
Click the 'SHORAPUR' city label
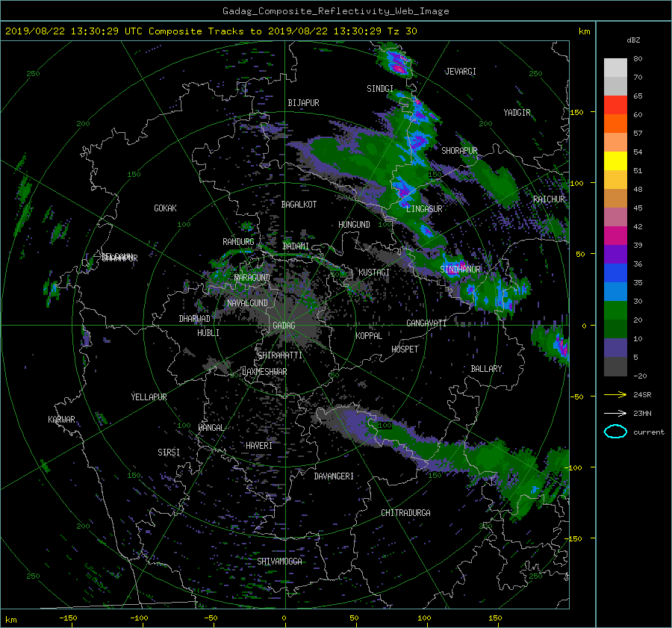(459, 151)
